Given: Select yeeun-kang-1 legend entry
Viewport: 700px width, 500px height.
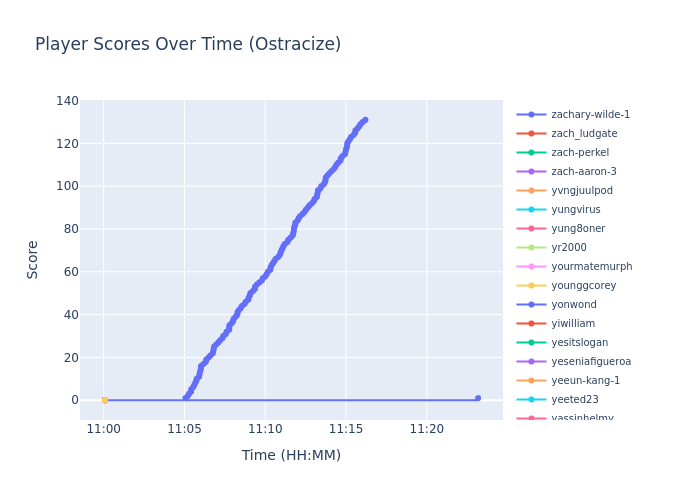Looking at the screenshot, I should (585, 381).
